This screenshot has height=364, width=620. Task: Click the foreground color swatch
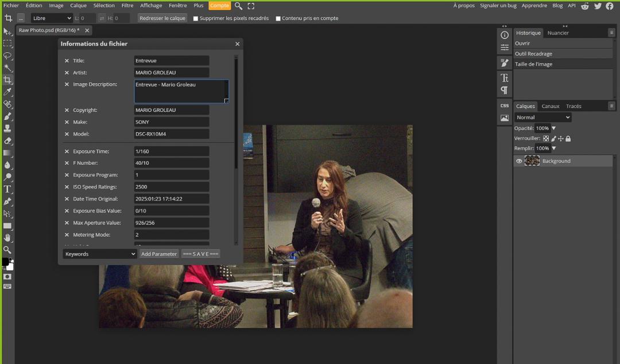[x=5, y=262]
